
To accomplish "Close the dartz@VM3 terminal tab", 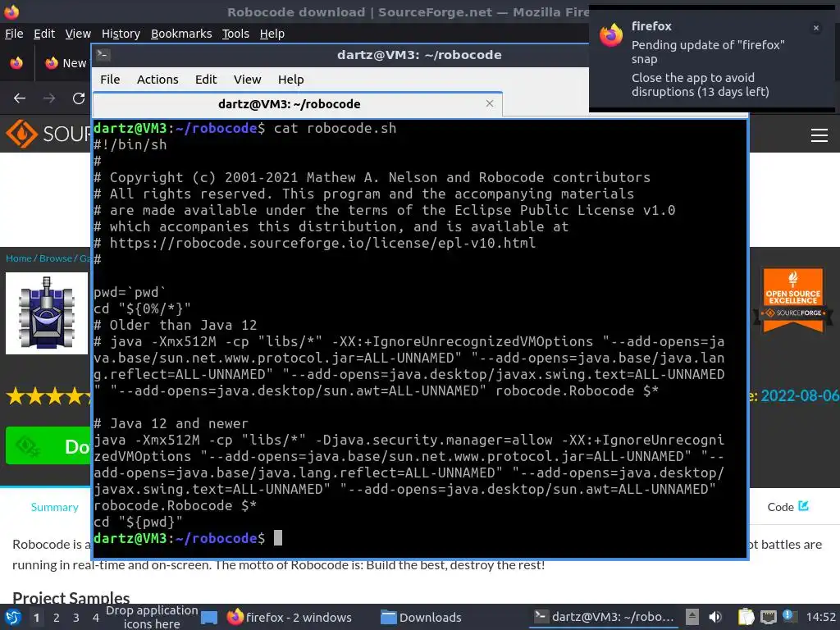I will 490,103.
